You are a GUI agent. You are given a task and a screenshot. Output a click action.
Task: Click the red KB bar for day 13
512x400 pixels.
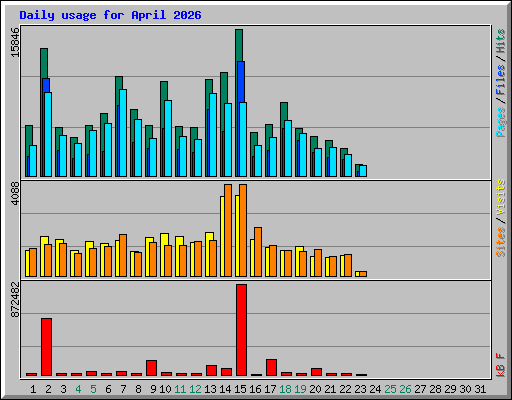212,370
